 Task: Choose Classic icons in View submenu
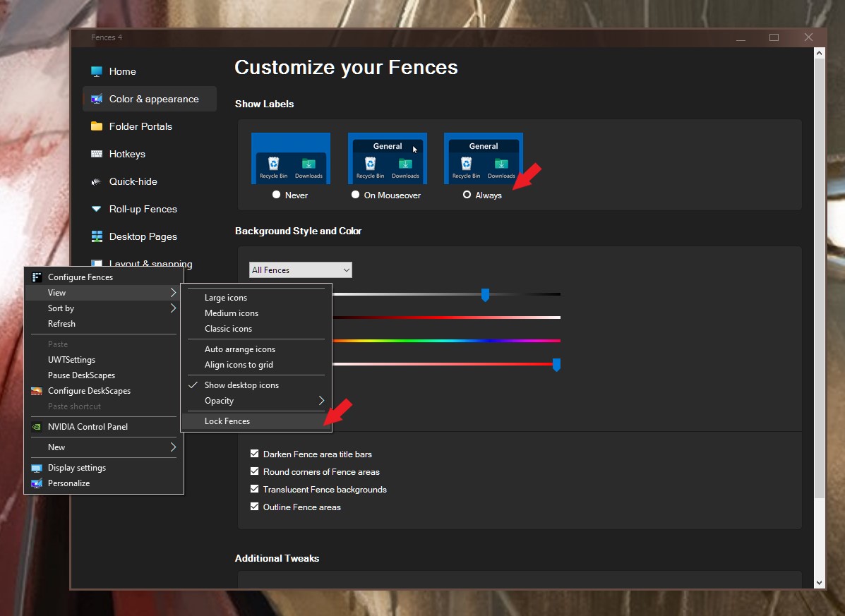[256, 328]
